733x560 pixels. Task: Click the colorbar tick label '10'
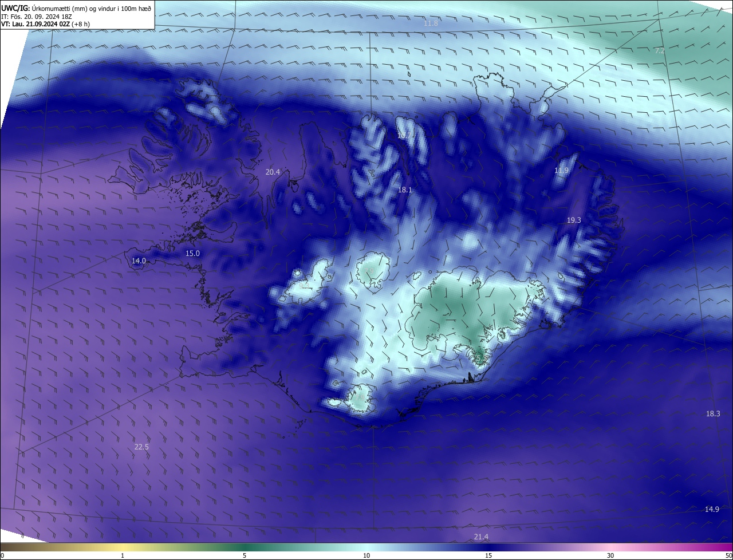tap(366, 555)
